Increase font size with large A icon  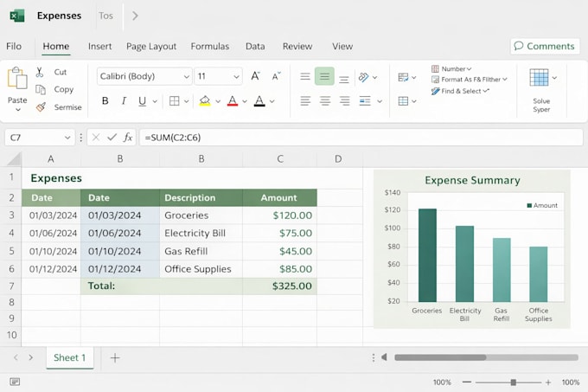pos(255,76)
